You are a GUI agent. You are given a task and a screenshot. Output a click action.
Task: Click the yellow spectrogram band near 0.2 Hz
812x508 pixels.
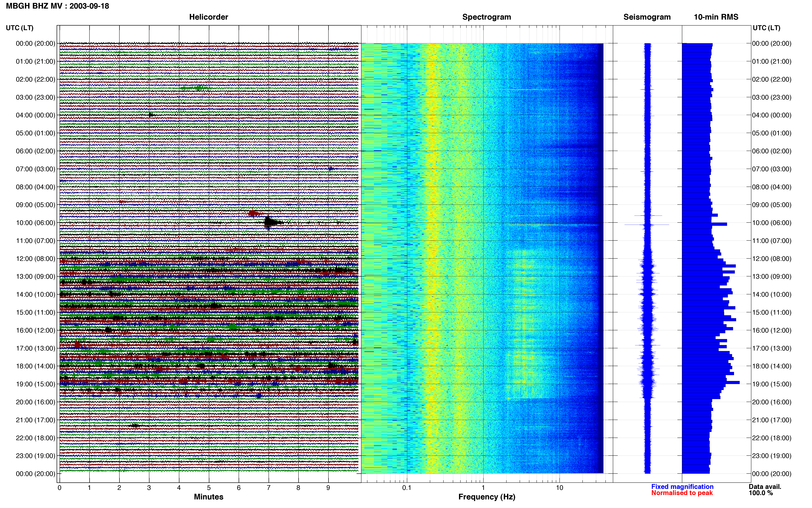pos(433,258)
